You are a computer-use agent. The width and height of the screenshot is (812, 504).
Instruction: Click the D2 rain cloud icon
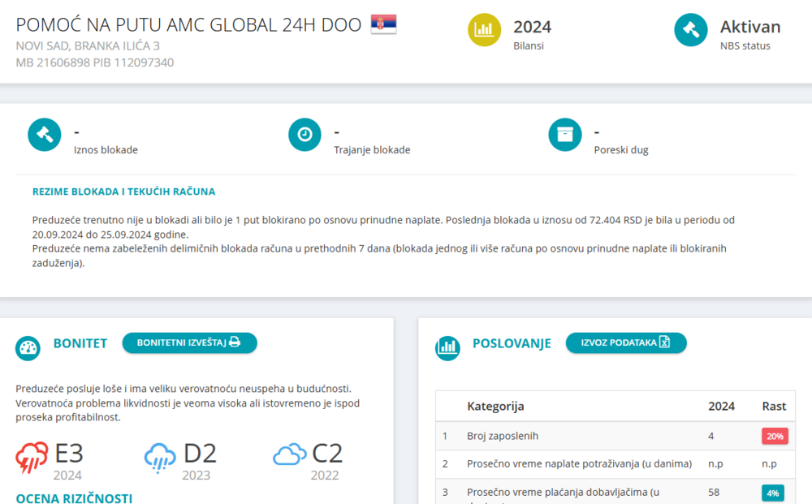pos(160,458)
